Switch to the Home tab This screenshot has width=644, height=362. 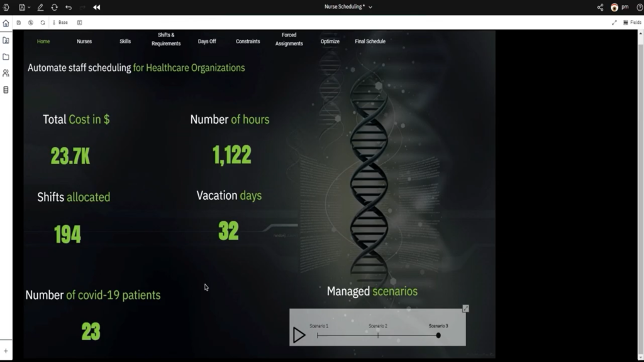[x=43, y=41]
